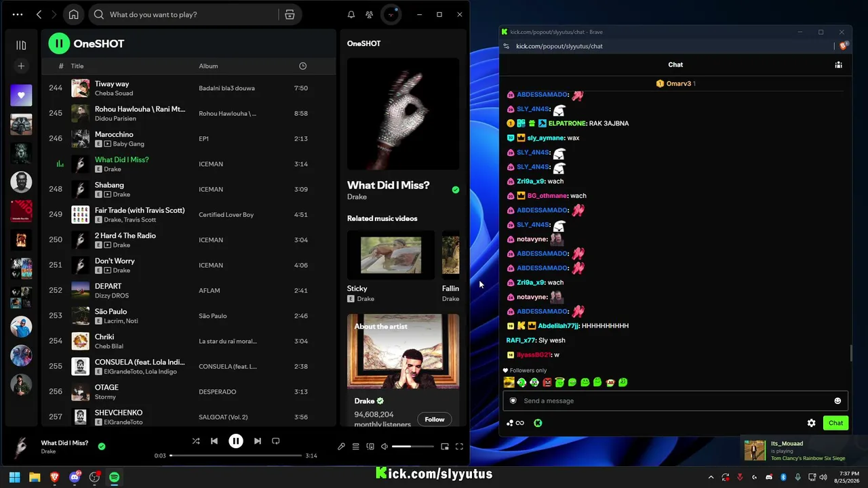Open Certified Lover Boy album link
This screenshot has width=868, height=488.
[x=226, y=215]
